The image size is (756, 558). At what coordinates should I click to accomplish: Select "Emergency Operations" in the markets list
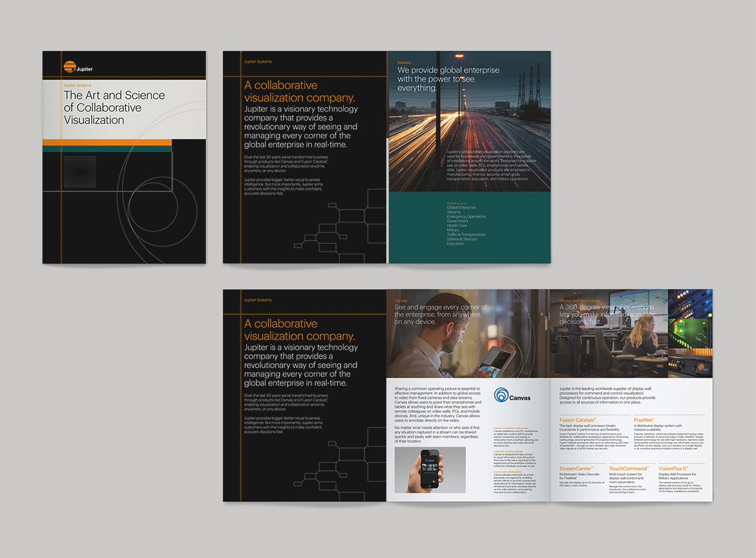[466, 217]
